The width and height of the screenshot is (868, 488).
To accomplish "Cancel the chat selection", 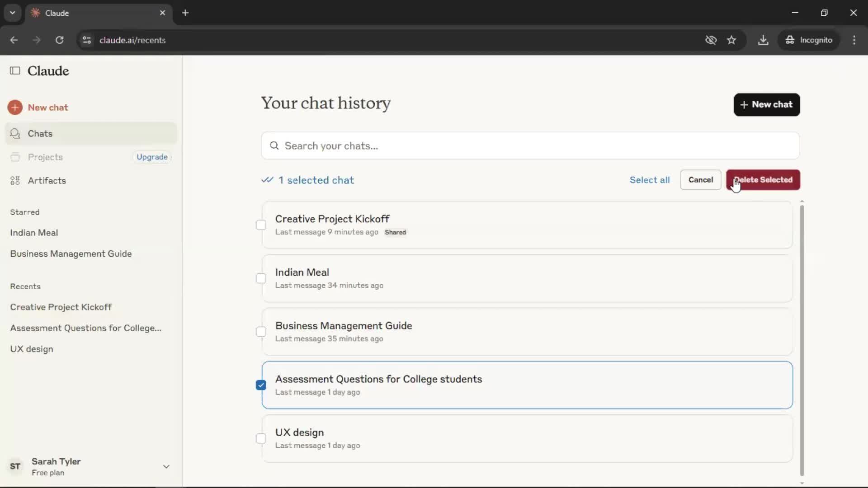I will 700,180.
